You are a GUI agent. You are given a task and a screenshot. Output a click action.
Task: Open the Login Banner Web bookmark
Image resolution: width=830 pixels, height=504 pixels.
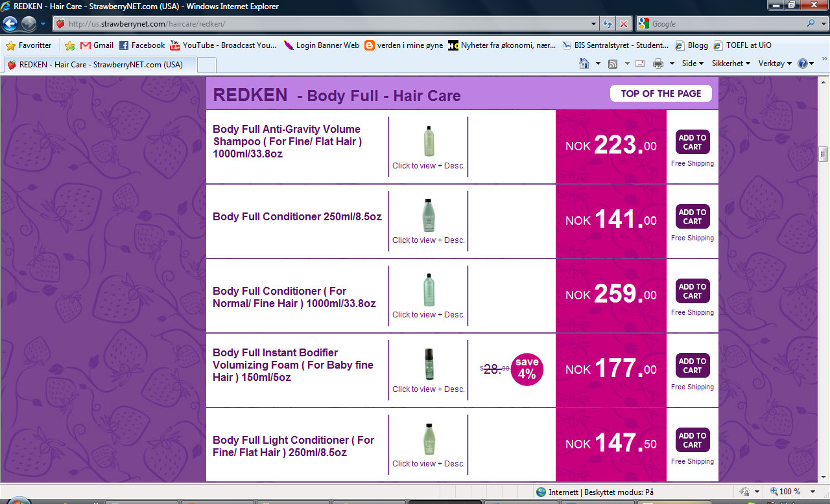pyautogui.click(x=322, y=45)
